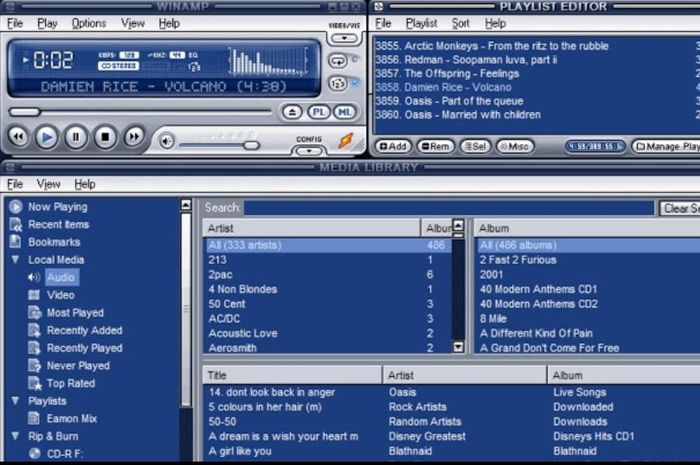Toggle the ML media library button
Screen dimensions: 700x465
click(x=344, y=112)
